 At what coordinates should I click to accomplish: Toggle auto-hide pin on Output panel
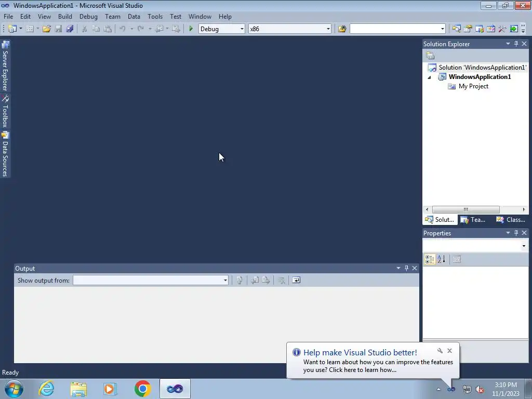coord(406,268)
